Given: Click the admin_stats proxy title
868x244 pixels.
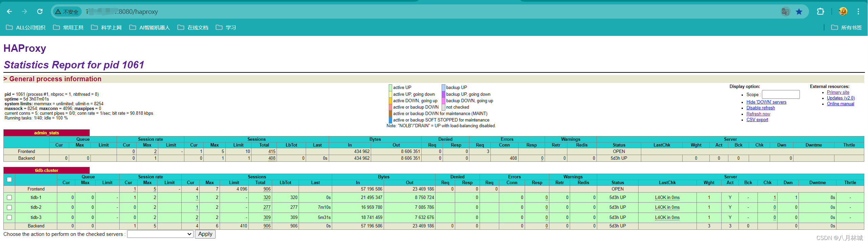Looking at the screenshot, I should coord(46,133).
